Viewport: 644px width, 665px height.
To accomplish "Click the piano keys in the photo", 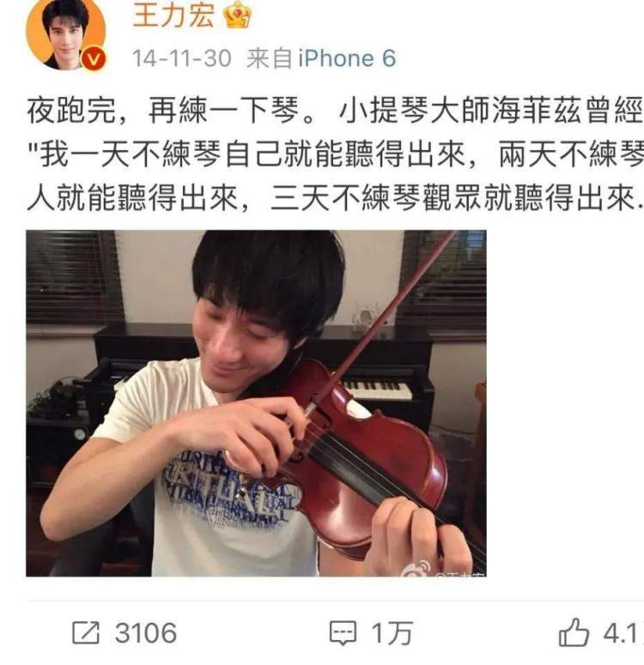I will (377, 390).
